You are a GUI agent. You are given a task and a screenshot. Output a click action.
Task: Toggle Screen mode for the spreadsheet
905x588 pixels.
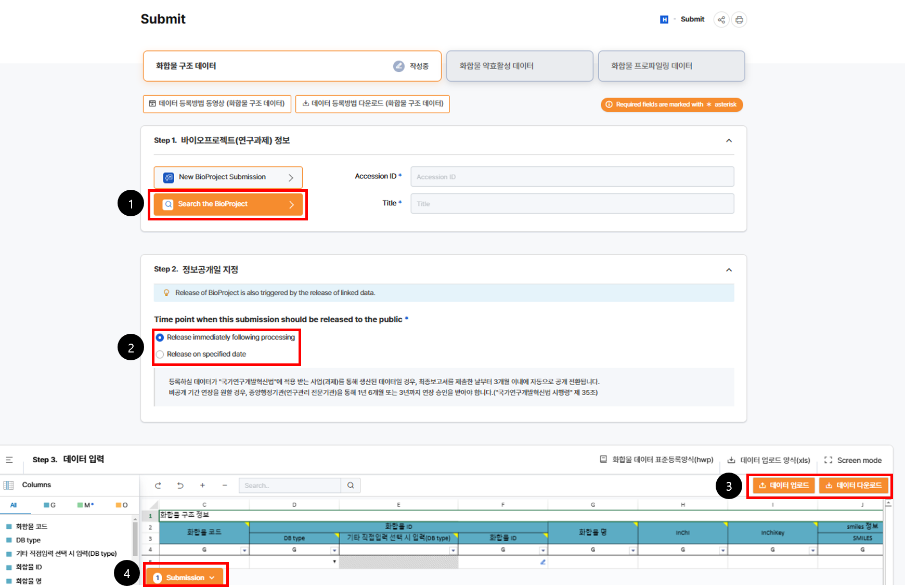[x=853, y=460]
